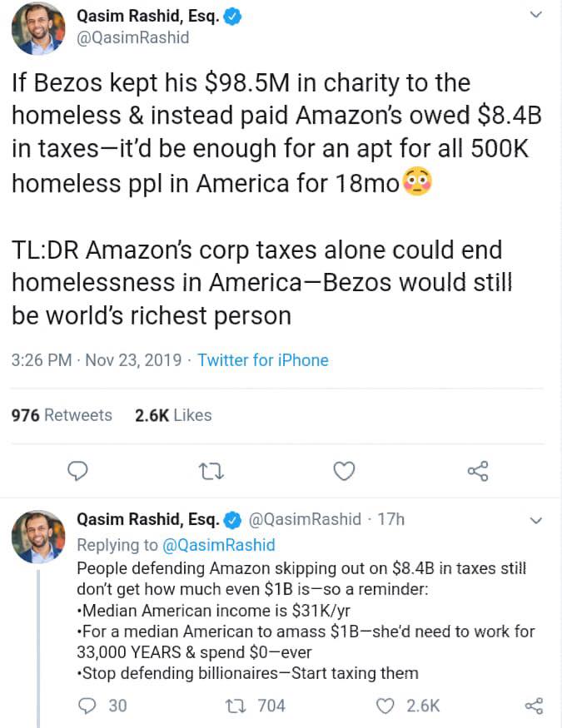
Task: Like the main tweet
Action: click(344, 471)
